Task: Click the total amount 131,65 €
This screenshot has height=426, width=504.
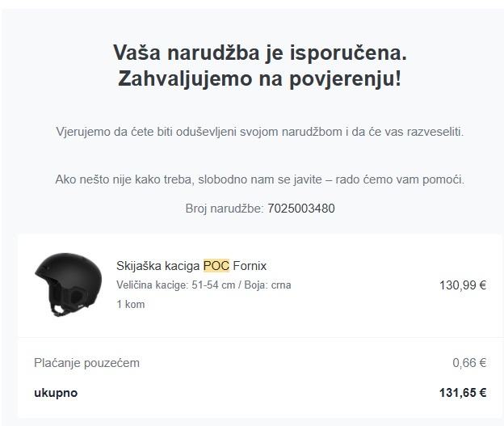Action: tap(462, 393)
